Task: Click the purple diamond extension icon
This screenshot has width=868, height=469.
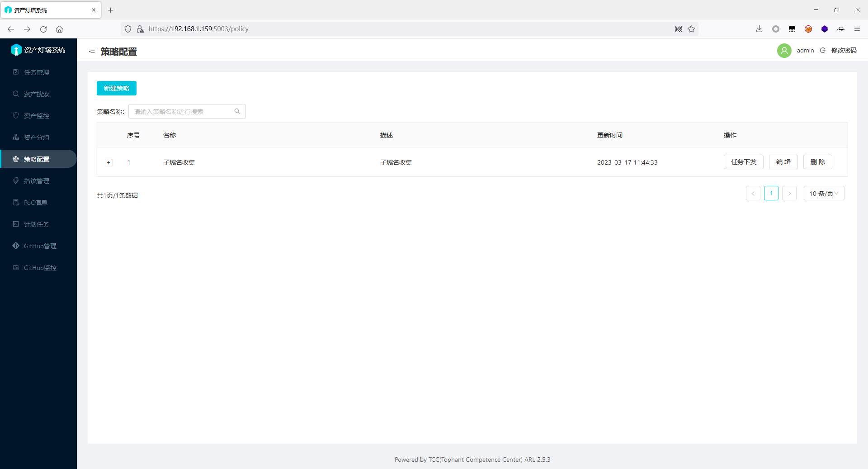Action: 825,29
